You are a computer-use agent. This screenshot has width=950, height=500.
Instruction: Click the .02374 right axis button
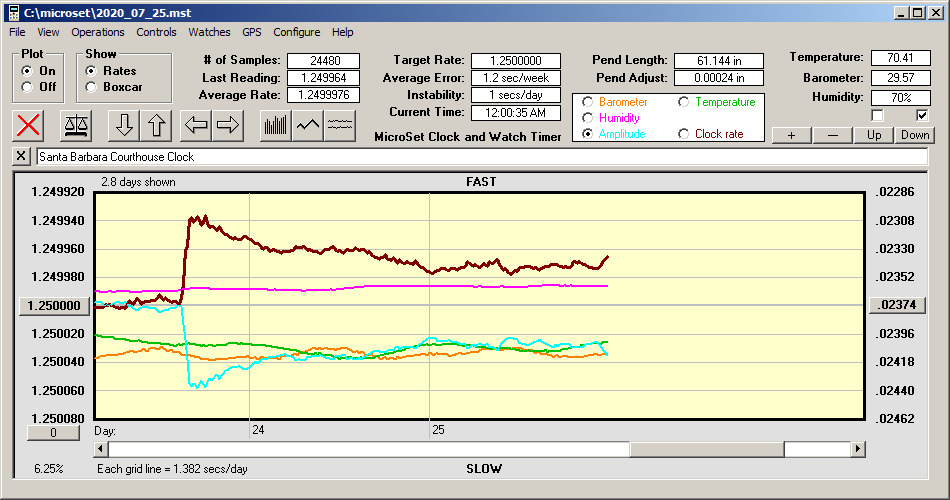[897, 305]
